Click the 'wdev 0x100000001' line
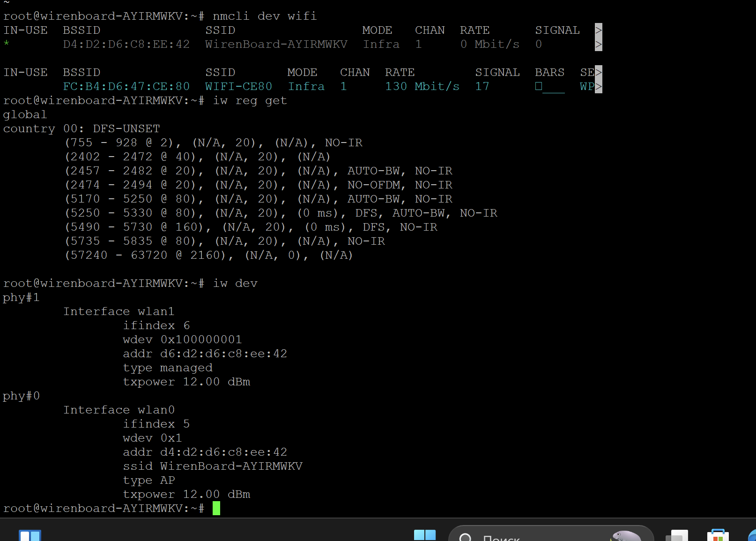 pos(183,339)
